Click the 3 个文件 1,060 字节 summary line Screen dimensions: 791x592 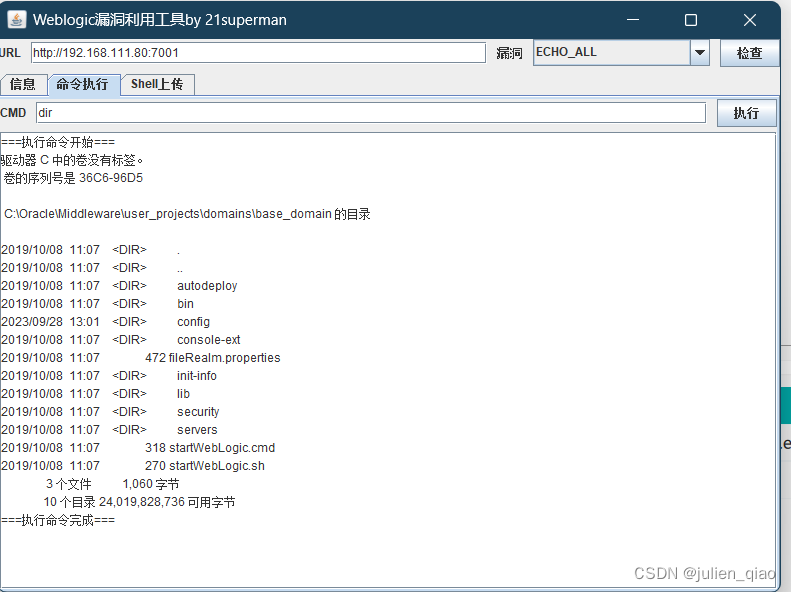pos(112,484)
